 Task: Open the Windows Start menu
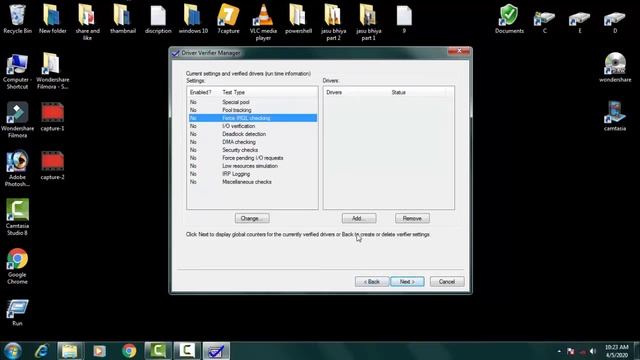point(12,351)
